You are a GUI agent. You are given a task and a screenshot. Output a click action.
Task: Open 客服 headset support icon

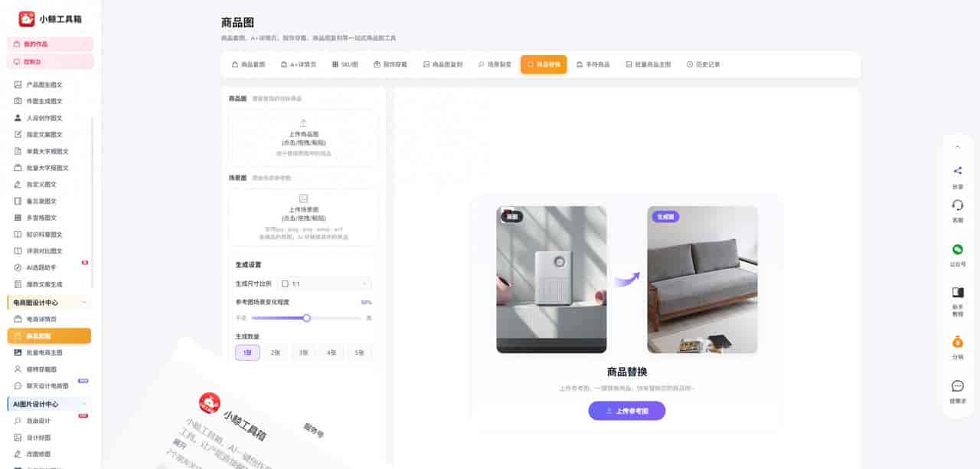pos(957,205)
